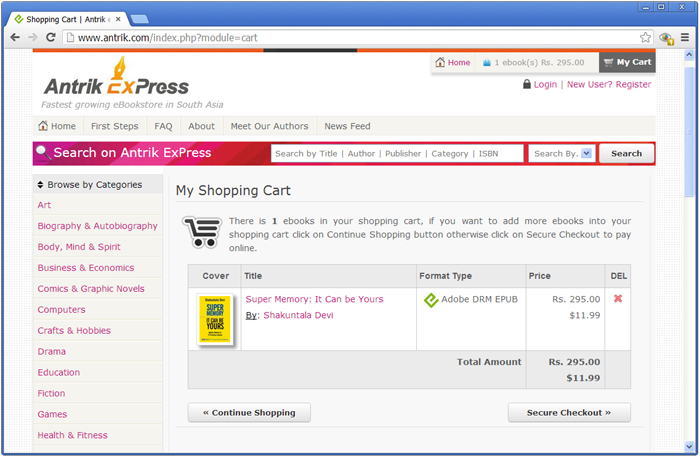Open Crafts & Hobbies category

pyautogui.click(x=74, y=331)
